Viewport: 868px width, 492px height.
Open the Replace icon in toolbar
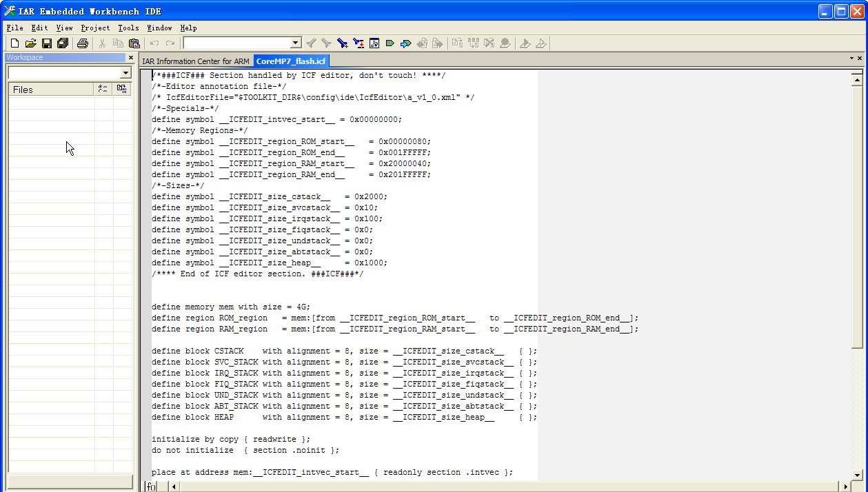pyautogui.click(x=359, y=43)
